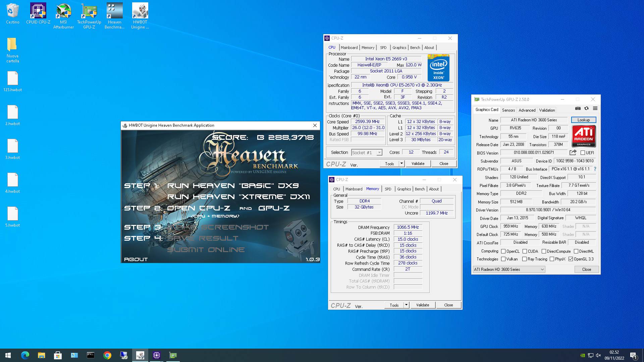Open Mainboard tab in upper CPU-Z
Viewport: 644px width, 362px height.
tap(349, 48)
